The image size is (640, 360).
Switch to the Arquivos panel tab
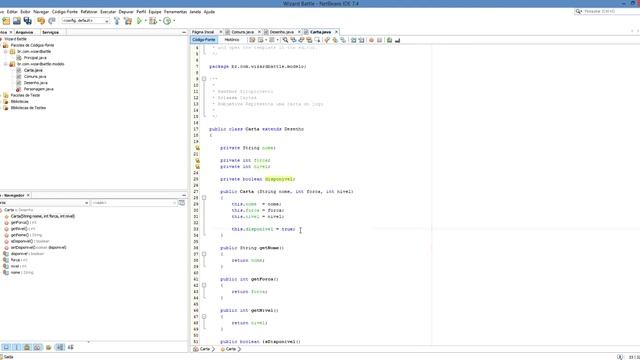point(24,32)
